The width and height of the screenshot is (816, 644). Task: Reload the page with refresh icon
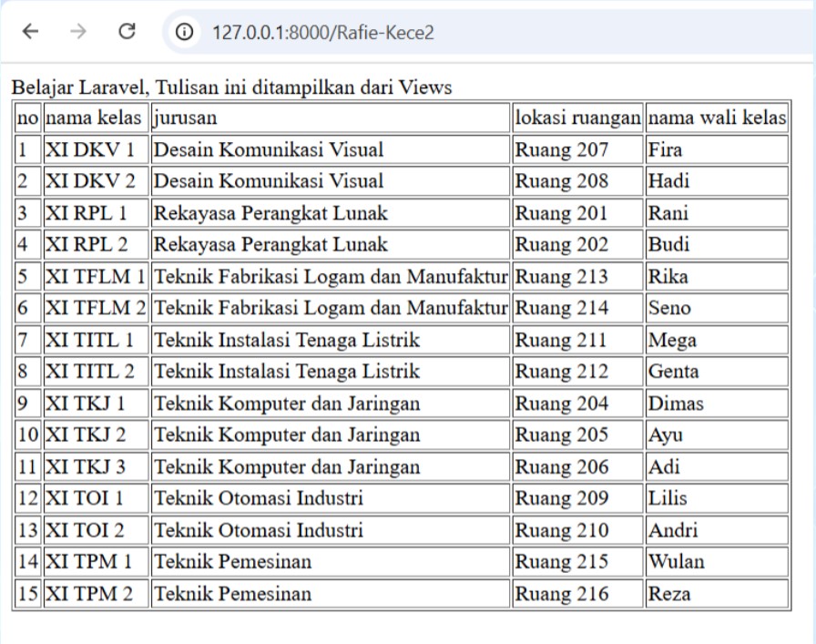(127, 32)
